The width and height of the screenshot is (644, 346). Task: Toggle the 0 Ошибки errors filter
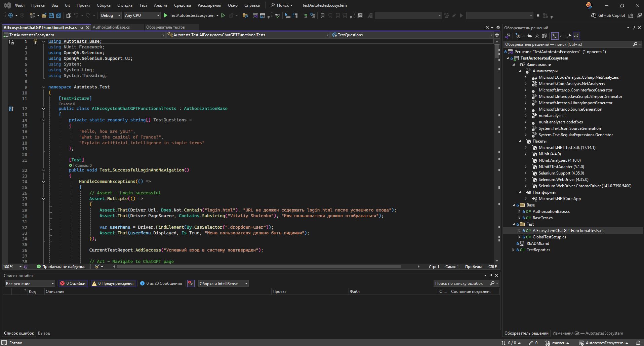click(x=73, y=283)
